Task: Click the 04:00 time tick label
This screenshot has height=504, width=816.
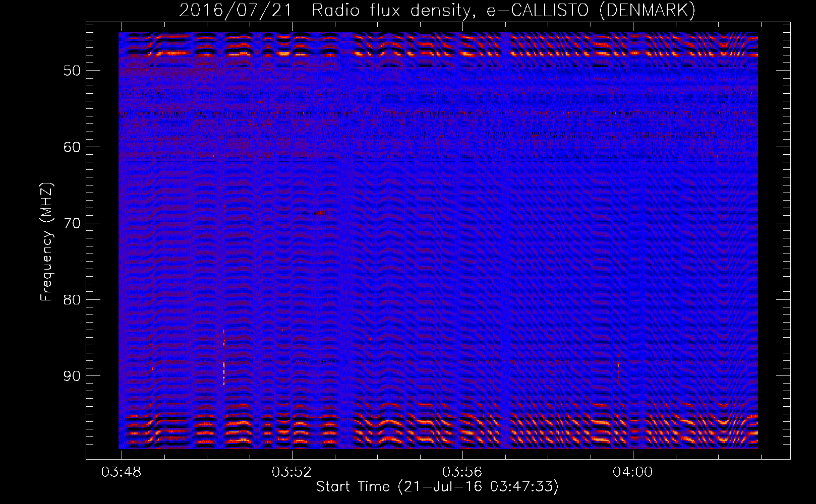Action: 633,472
